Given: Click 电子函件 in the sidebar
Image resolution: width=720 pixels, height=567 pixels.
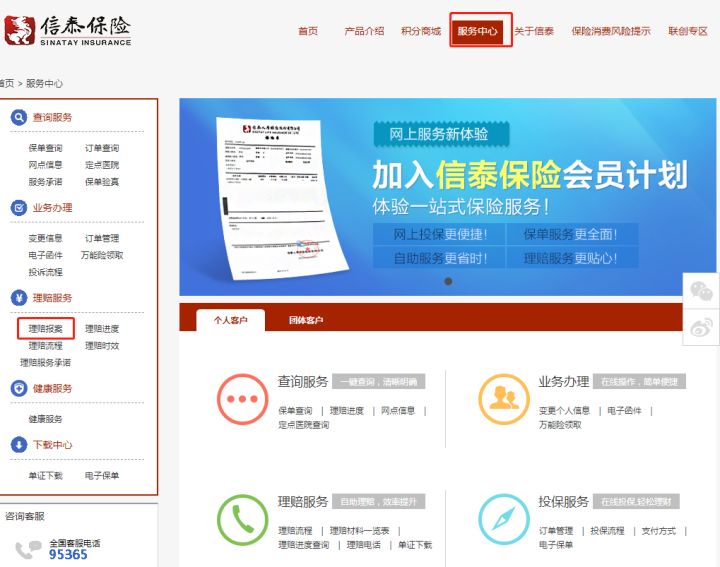Looking at the screenshot, I should click(45, 255).
